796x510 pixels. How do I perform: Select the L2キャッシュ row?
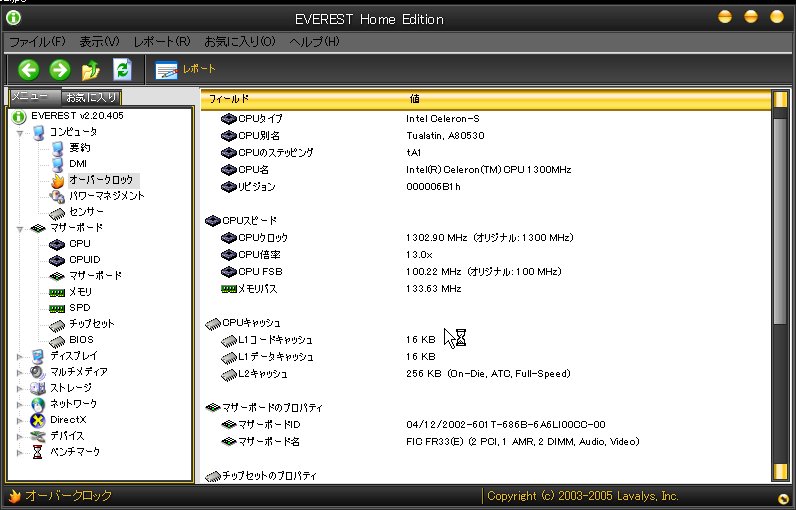(486, 374)
